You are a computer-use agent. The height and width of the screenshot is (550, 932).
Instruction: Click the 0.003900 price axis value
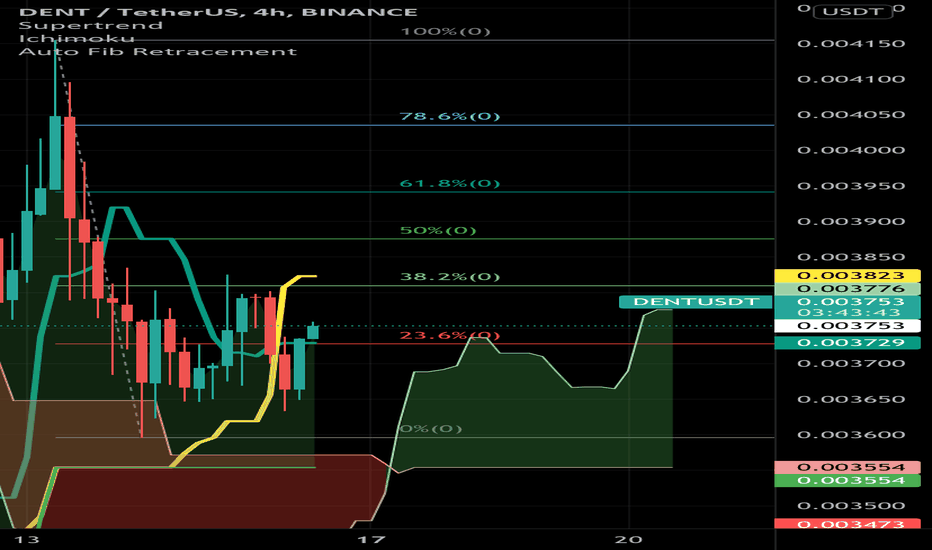[851, 222]
